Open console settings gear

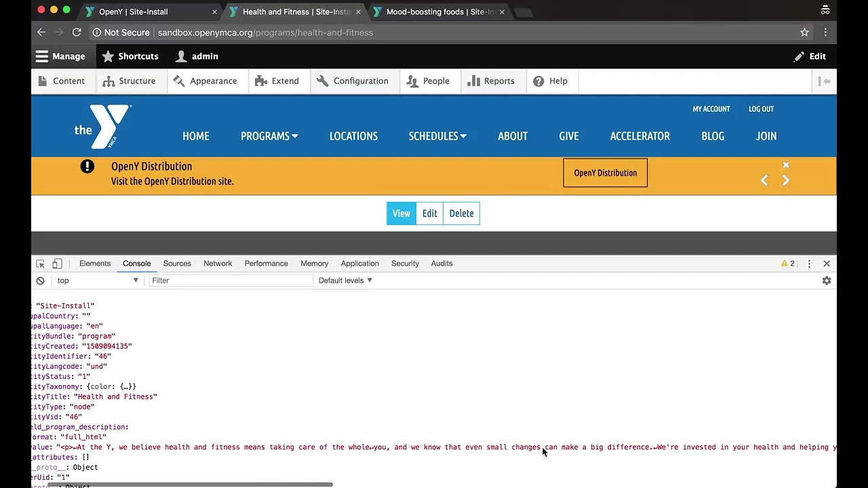tap(827, 281)
